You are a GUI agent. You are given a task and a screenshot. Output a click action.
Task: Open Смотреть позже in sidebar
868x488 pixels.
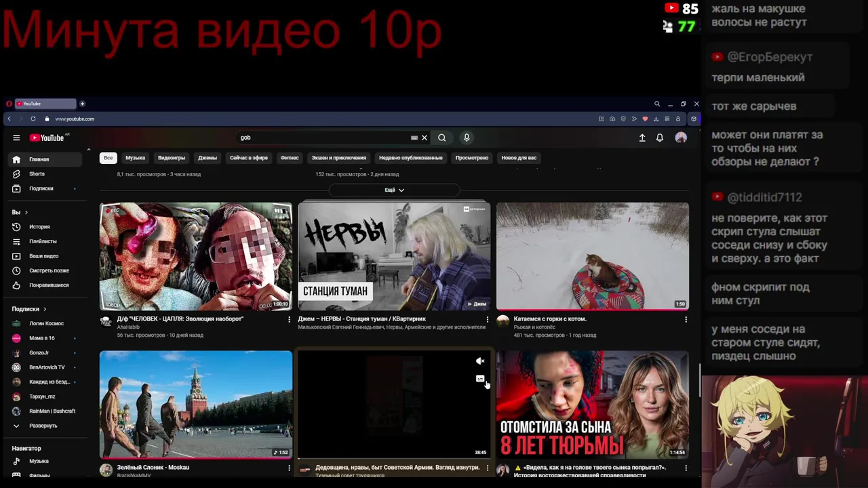point(46,270)
